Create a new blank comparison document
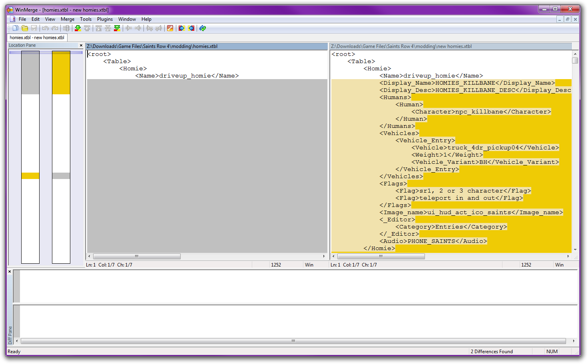 pos(15,28)
